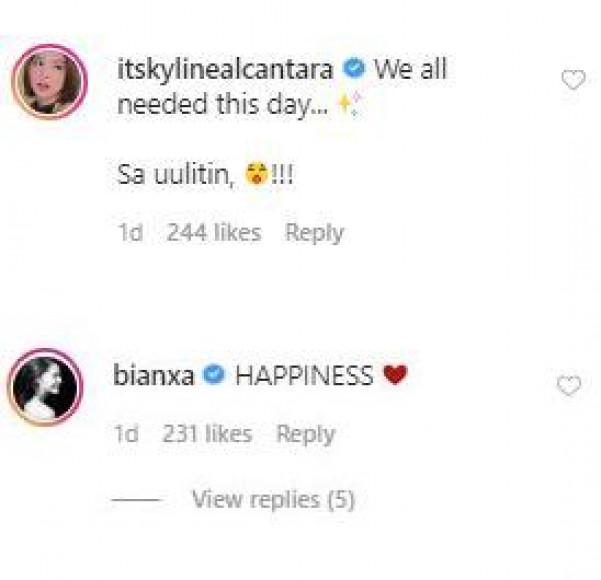The height and width of the screenshot is (580, 601).
Task: Click the HAPPINESS comment text
Action: 303,376
